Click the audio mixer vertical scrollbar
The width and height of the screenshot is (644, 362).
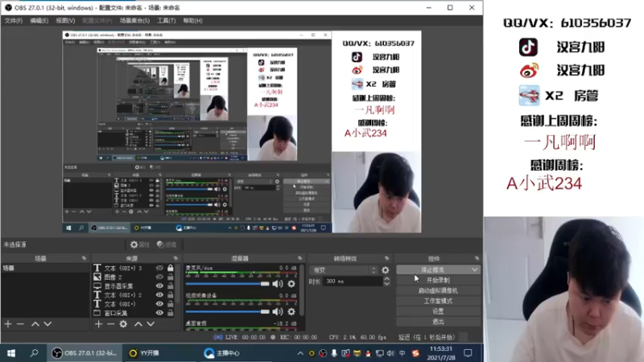coord(303,290)
